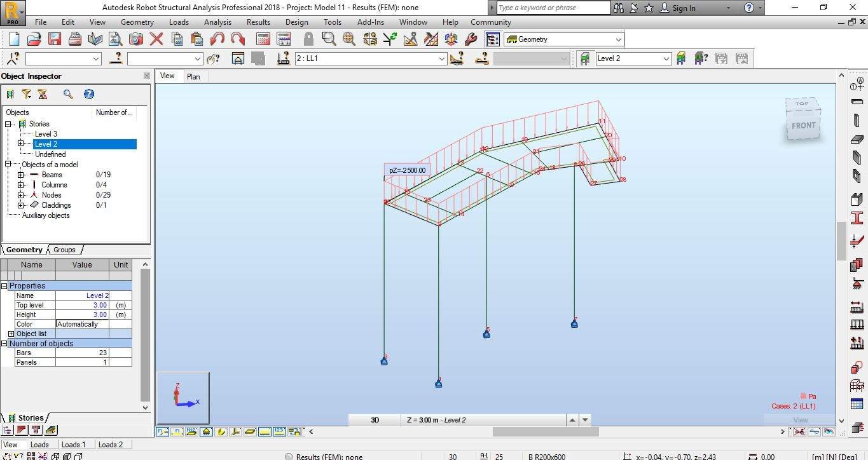
Task: Click the Zoom window magnifier icon
Action: tap(329, 39)
